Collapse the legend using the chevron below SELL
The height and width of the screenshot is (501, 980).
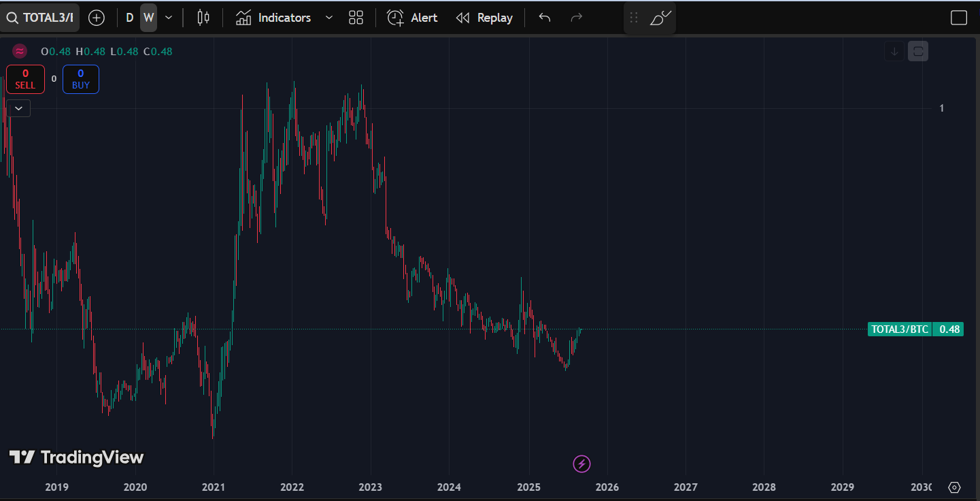18,108
